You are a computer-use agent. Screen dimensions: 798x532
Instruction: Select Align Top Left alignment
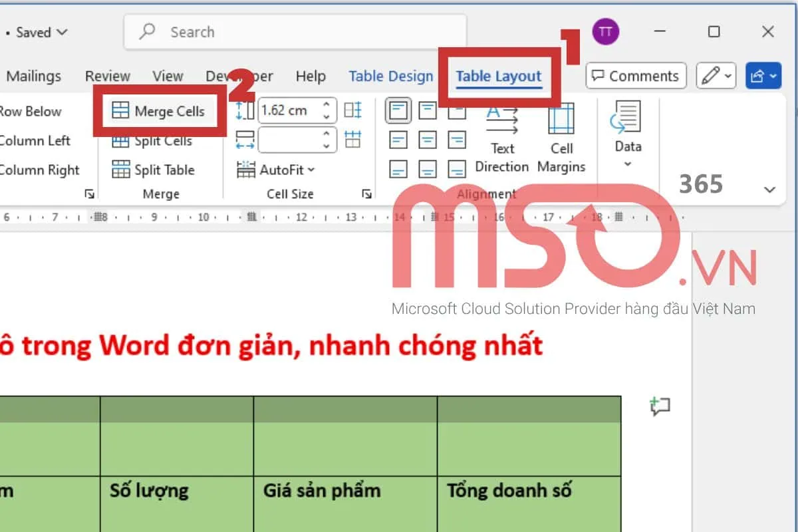pos(398,110)
